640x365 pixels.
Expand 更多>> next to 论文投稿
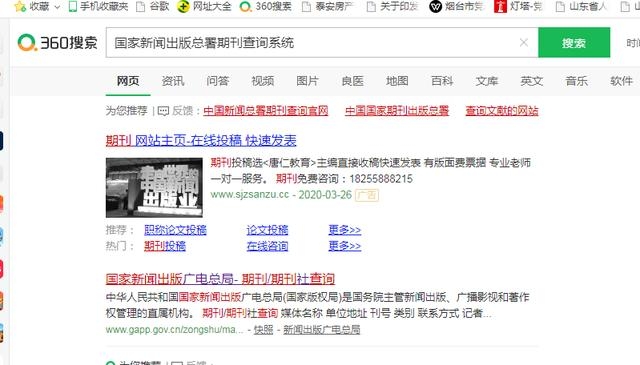pos(345,230)
